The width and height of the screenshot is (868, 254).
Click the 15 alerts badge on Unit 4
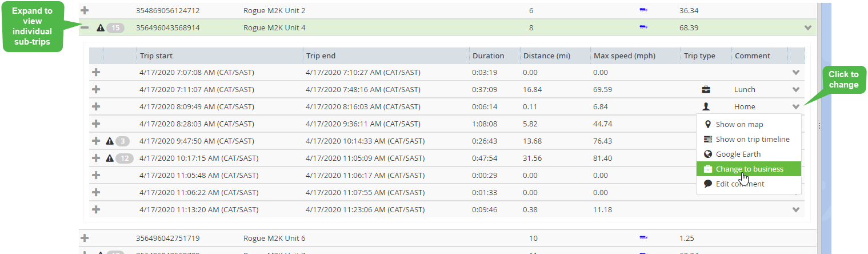click(x=116, y=27)
